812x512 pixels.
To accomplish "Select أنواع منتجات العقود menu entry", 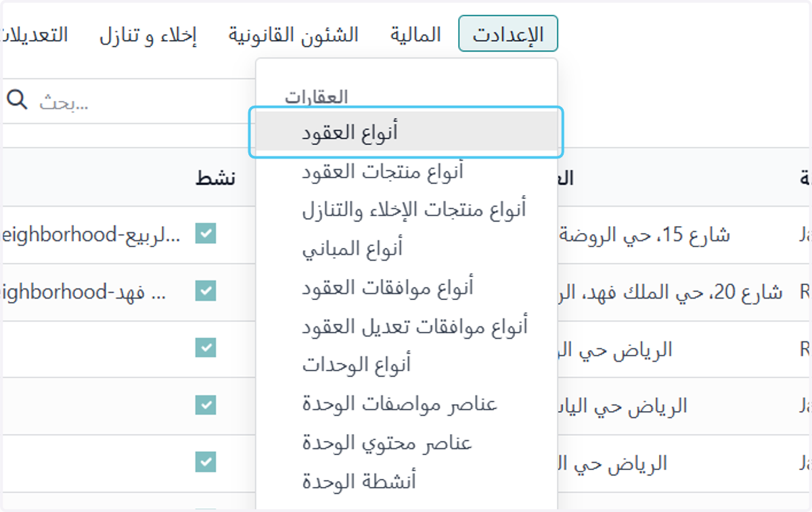I will click(407, 172).
